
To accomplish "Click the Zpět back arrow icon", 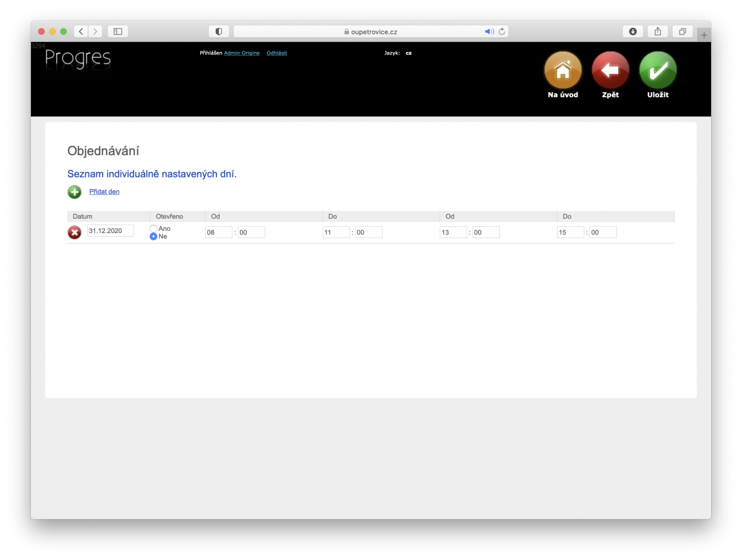I will [610, 71].
